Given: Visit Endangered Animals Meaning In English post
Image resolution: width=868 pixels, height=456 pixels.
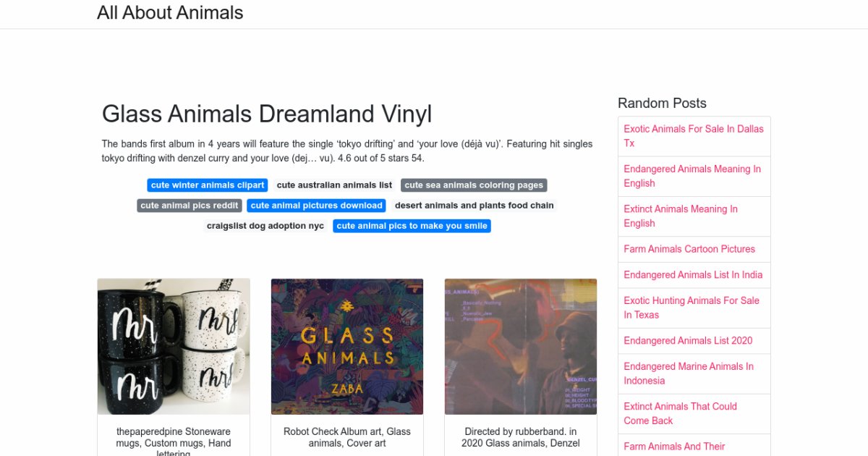Looking at the screenshot, I should click(692, 176).
